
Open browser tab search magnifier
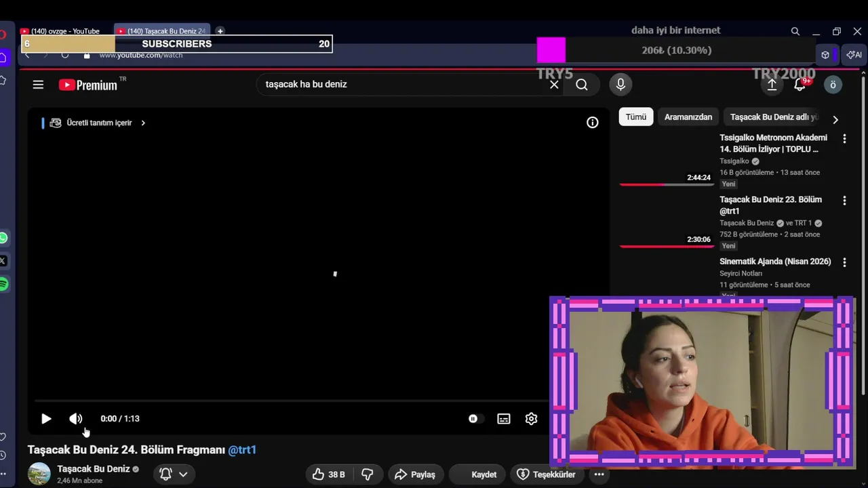tap(795, 31)
